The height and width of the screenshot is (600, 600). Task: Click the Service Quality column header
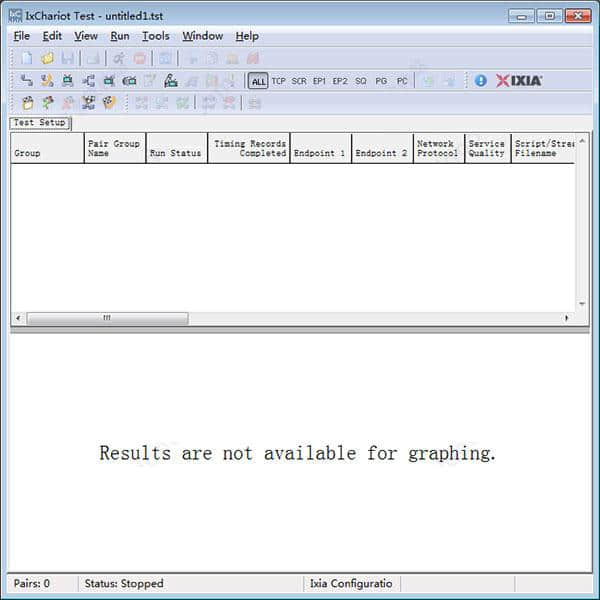pyautogui.click(x=488, y=148)
